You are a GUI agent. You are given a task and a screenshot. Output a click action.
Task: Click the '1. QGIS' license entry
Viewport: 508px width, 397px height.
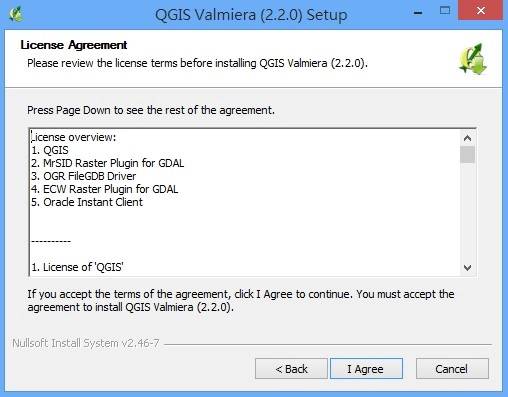coord(50,150)
